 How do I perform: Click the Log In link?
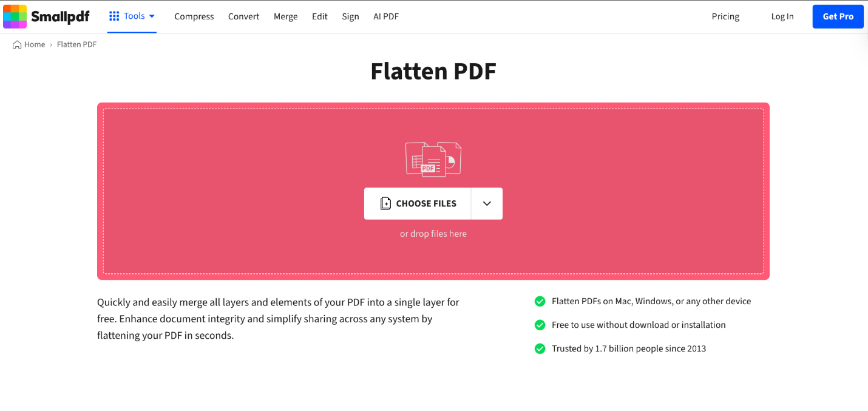(x=782, y=16)
